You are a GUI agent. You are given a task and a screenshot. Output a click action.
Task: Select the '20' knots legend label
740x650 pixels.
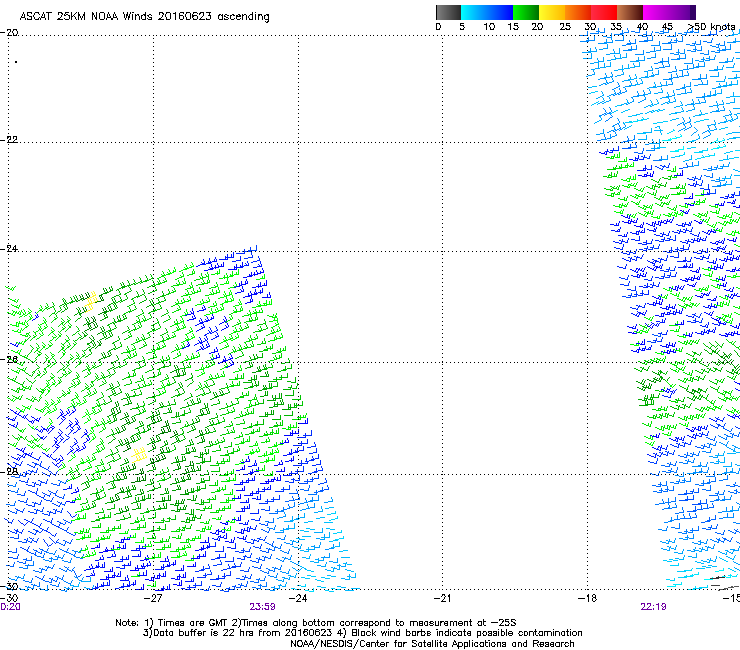[x=537, y=27]
